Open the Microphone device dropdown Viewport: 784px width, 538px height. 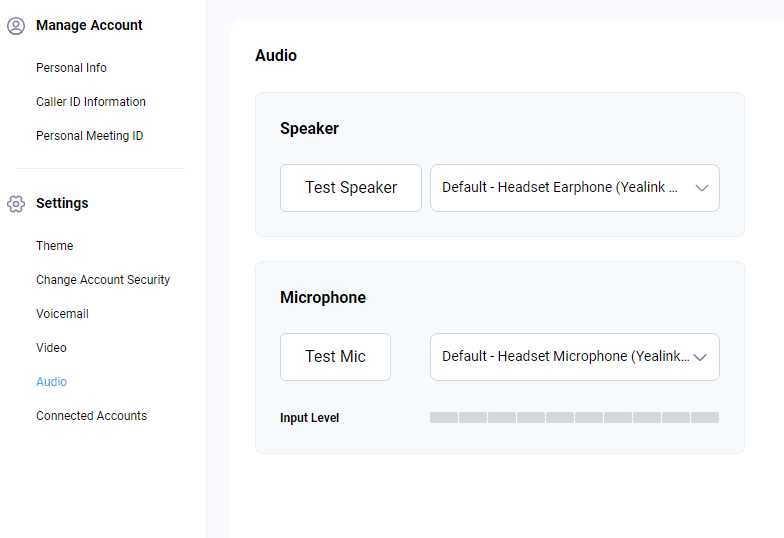[574, 357]
